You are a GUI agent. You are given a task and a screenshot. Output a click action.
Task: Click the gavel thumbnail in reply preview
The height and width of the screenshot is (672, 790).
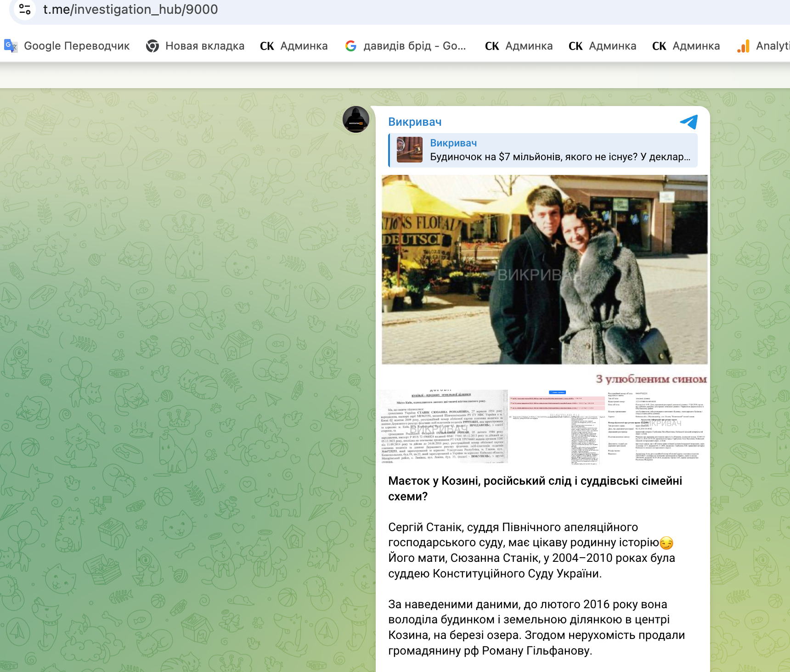[x=410, y=150]
